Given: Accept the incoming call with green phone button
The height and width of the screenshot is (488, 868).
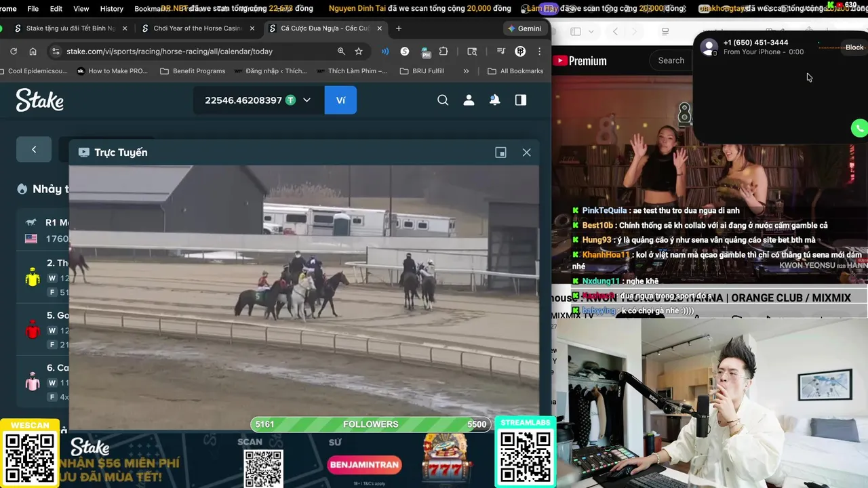Looking at the screenshot, I should (860, 128).
